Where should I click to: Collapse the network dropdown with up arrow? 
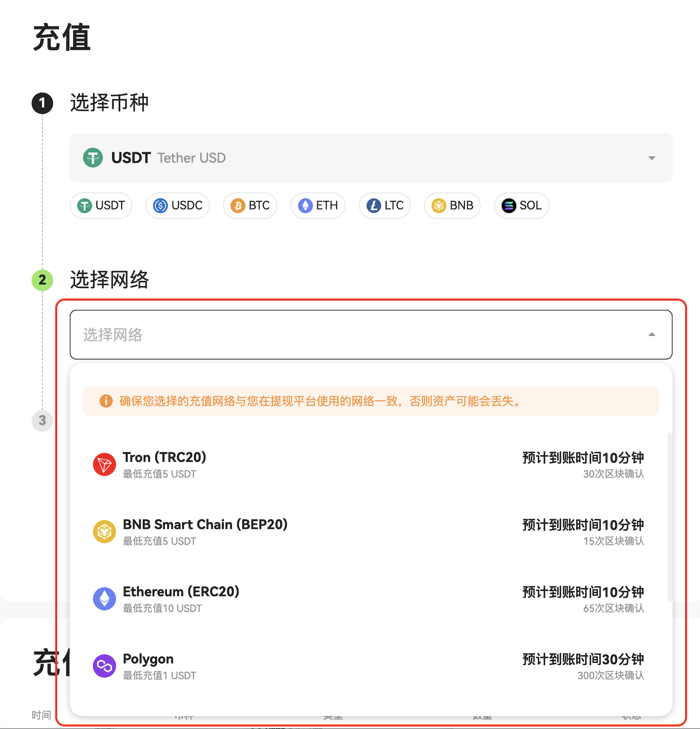652,335
